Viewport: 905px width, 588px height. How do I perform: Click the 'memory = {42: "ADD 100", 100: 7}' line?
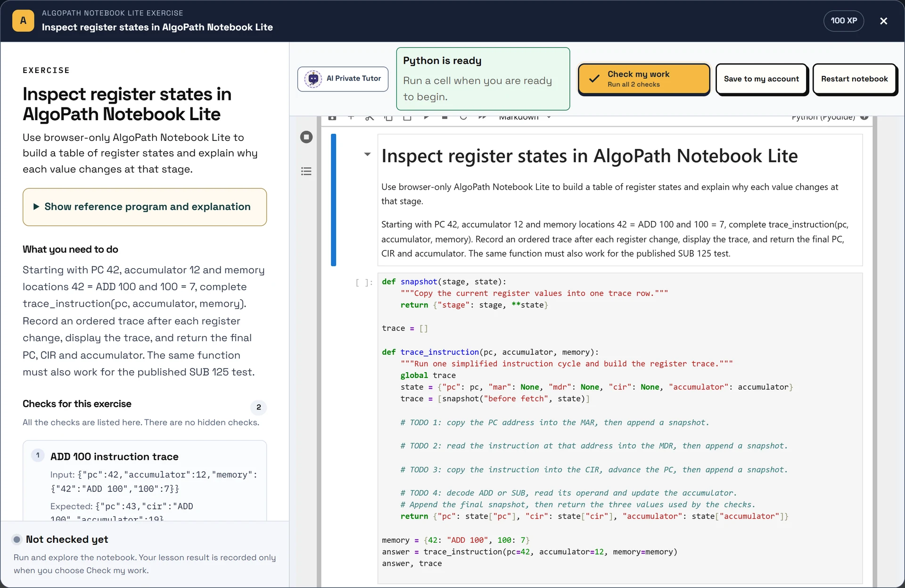(x=456, y=540)
